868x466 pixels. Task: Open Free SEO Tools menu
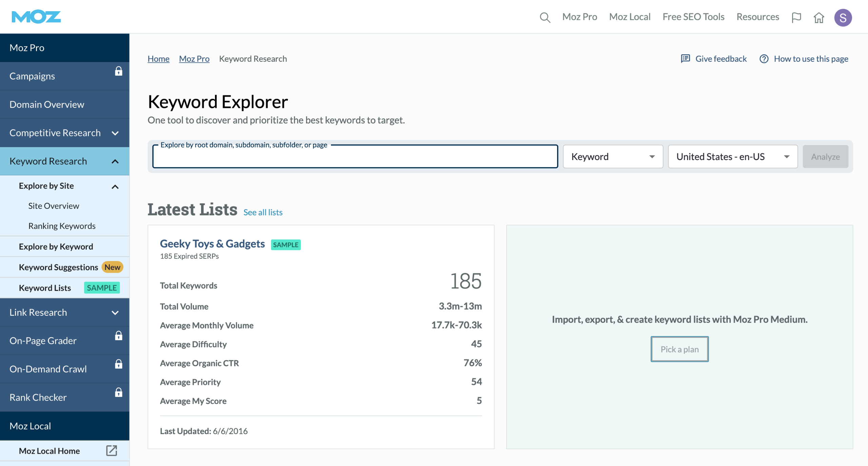(x=693, y=17)
